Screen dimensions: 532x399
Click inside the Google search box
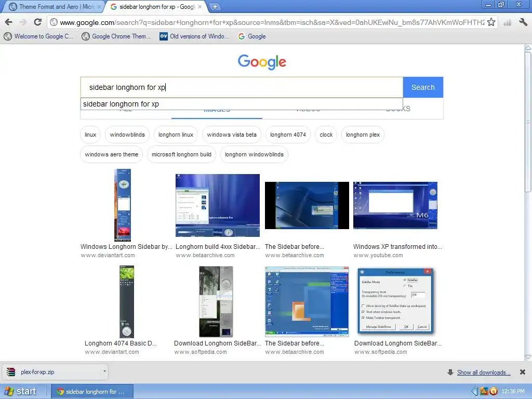tap(242, 87)
